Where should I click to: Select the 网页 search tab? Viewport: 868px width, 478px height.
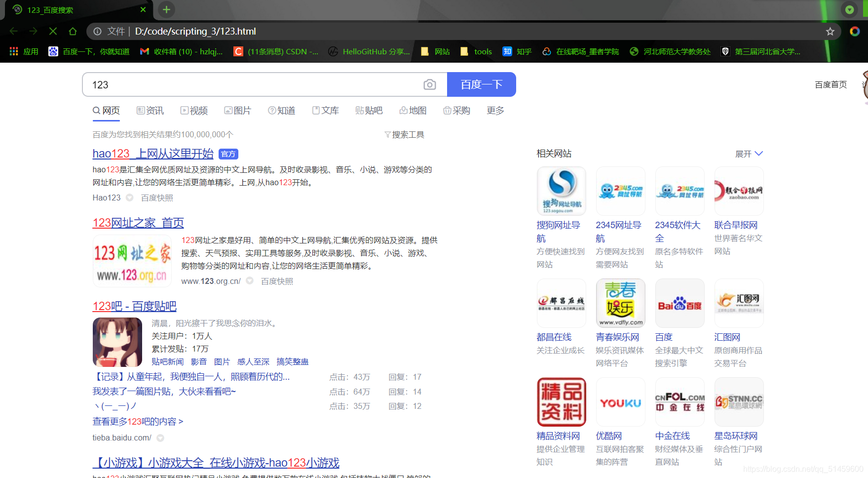[x=106, y=111]
